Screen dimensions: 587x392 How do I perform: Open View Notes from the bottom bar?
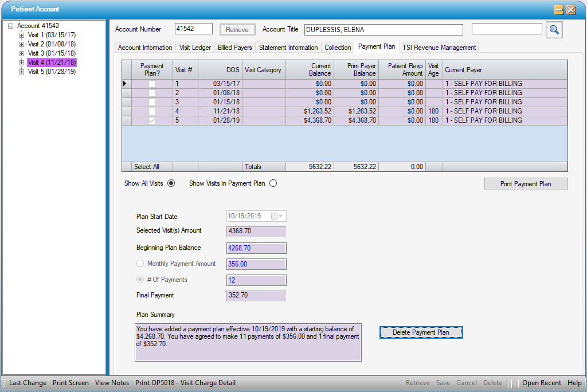(x=112, y=383)
